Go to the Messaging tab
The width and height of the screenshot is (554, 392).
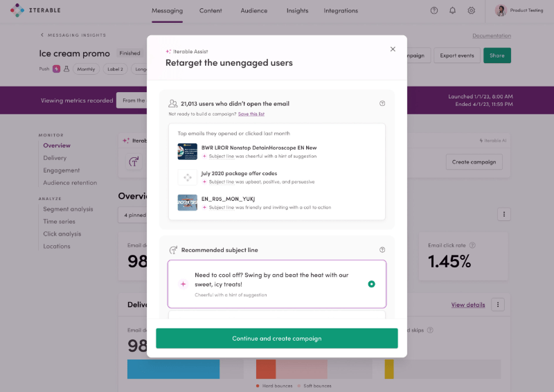pos(167,10)
